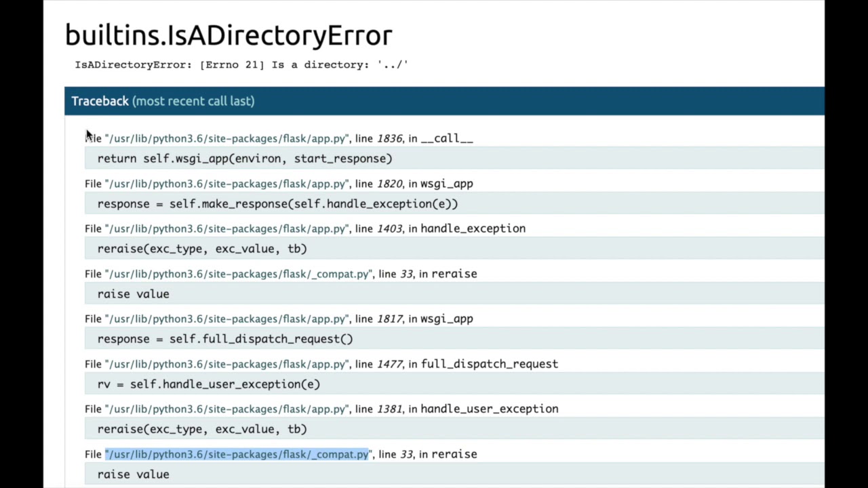Click the '(most recent call last)' header text
The image size is (868, 488).
193,101
